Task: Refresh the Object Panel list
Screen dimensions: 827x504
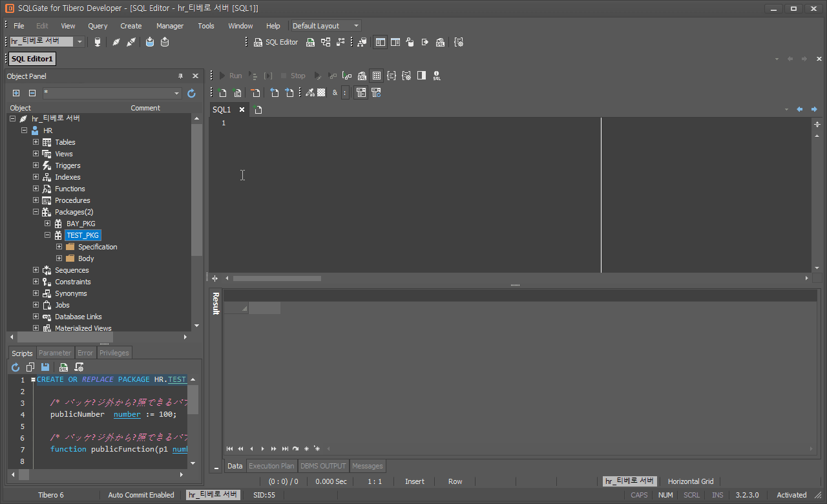Action: pos(191,93)
